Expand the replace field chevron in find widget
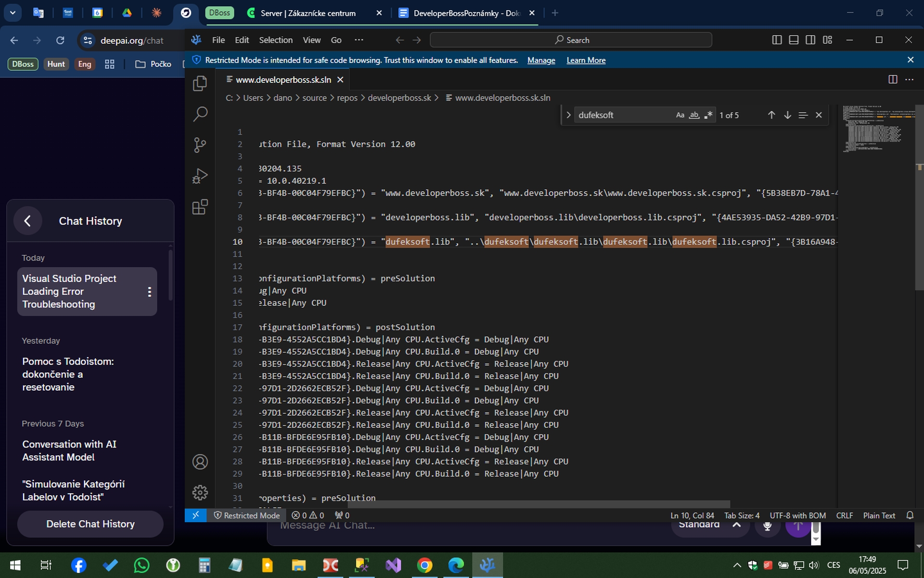This screenshot has height=578, width=924. (x=568, y=115)
